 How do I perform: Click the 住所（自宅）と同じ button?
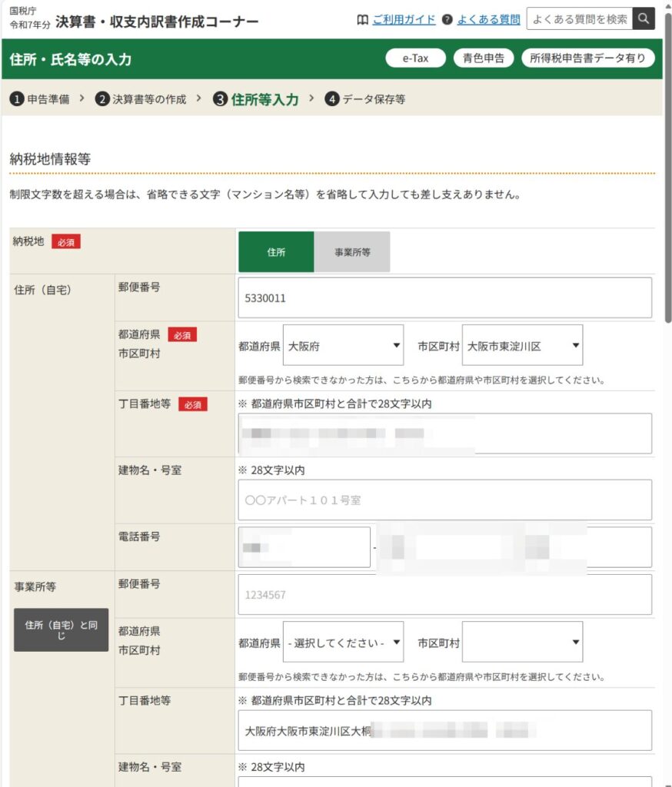coord(62,630)
